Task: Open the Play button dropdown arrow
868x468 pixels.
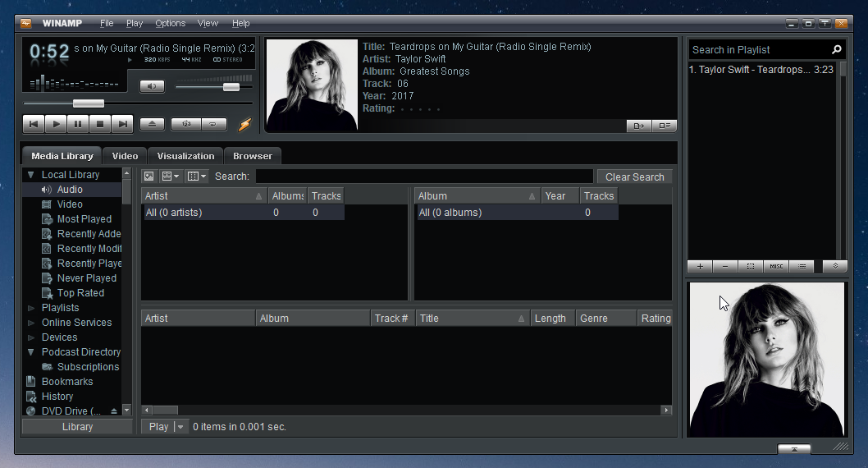Action: coord(181,427)
